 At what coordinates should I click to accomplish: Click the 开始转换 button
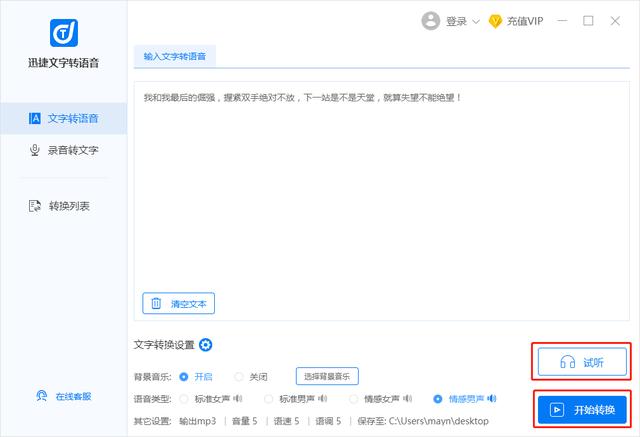coord(582,409)
